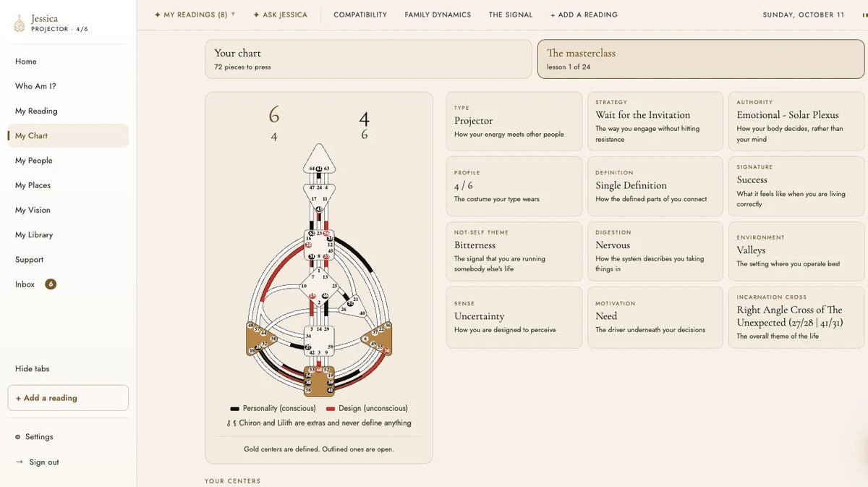Viewport: 868px width, 487px height.
Task: Click the sidebar + Add a reading button
Action: pos(68,398)
